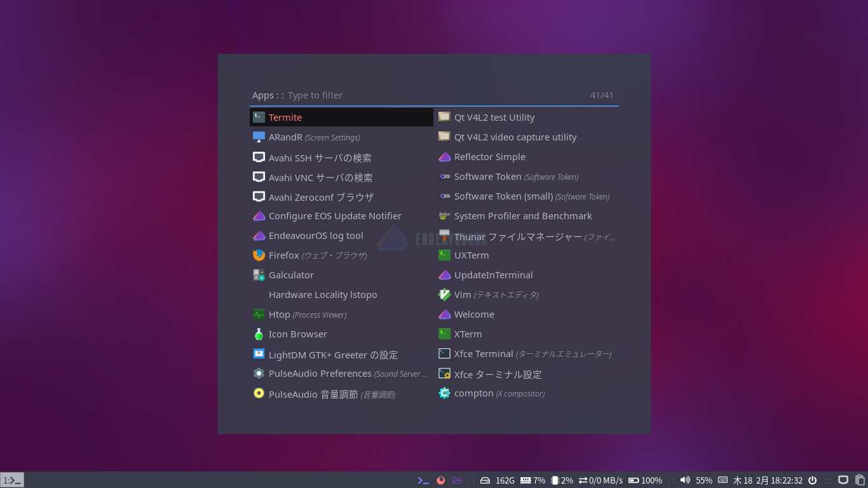
Task: Click the clipboard icon in the system tray
Action: 860,480
